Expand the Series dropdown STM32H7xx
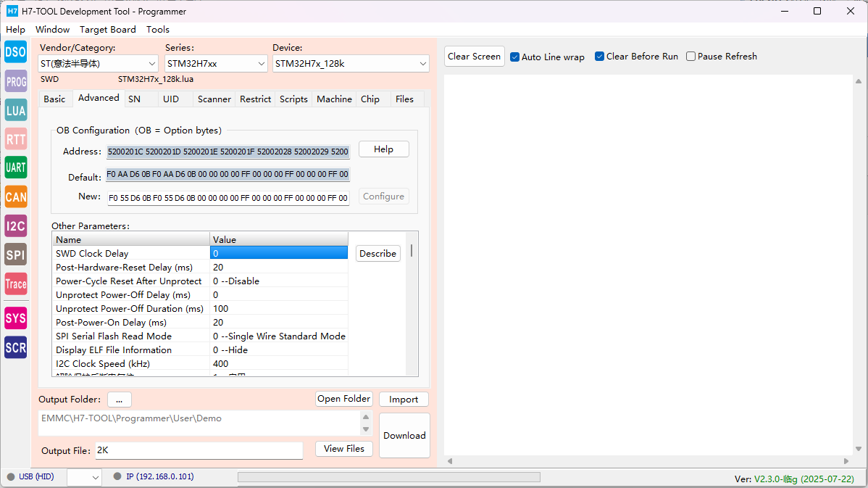The image size is (868, 488). 216,64
